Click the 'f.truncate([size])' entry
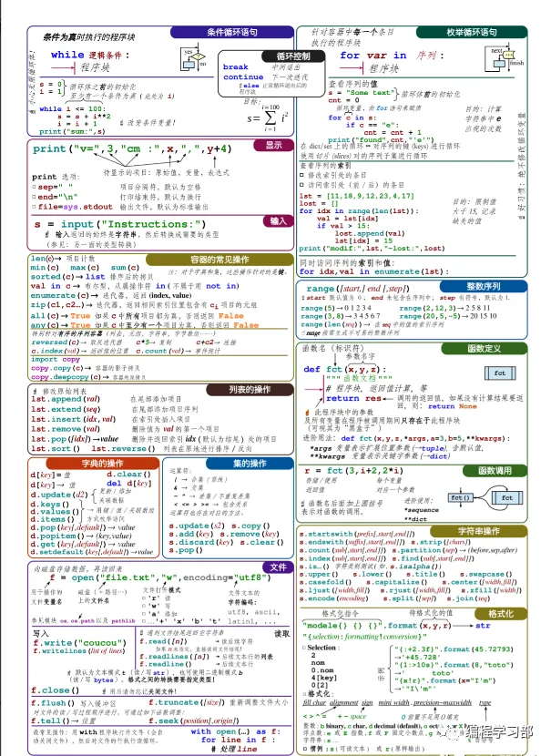551x756 pixels. (x=187, y=703)
